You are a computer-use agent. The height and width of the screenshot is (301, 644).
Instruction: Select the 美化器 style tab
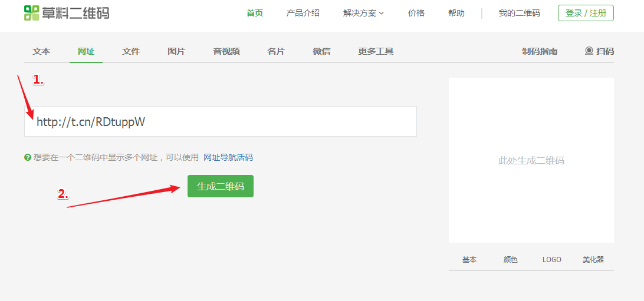593,260
